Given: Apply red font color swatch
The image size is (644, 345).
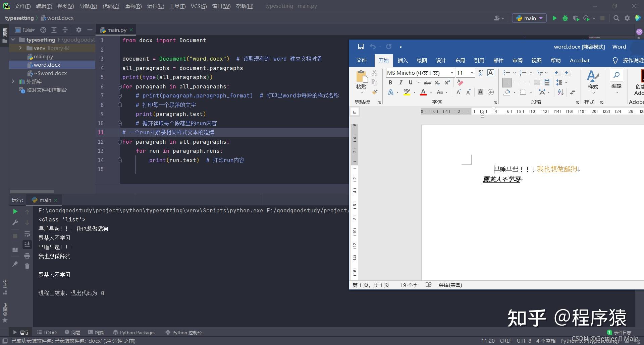Looking at the screenshot, I should [x=423, y=92].
